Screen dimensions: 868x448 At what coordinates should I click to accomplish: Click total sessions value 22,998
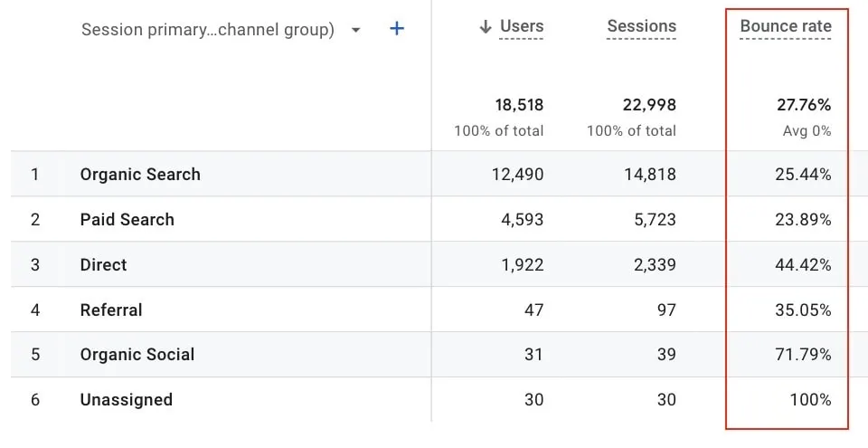[x=649, y=105]
